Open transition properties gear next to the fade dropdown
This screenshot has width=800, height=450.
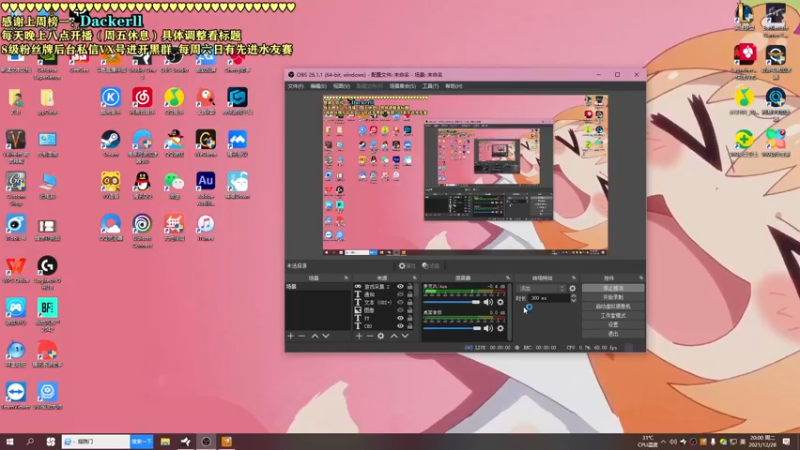tap(572, 288)
